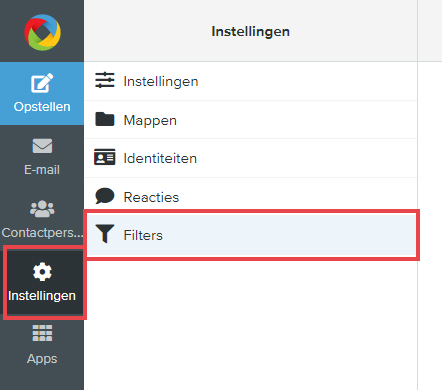Open the Contactpersonen people icon
The height and width of the screenshot is (390, 442).
pos(42,209)
